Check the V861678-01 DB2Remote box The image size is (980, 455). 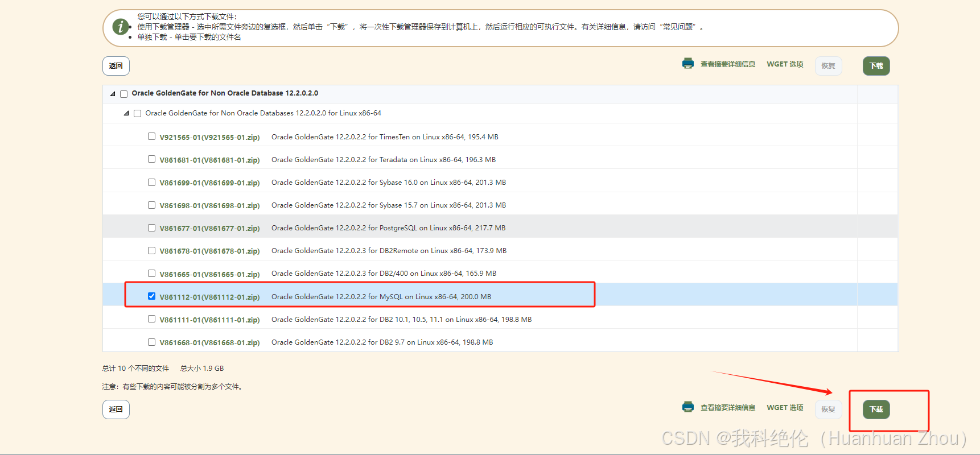[151, 251]
